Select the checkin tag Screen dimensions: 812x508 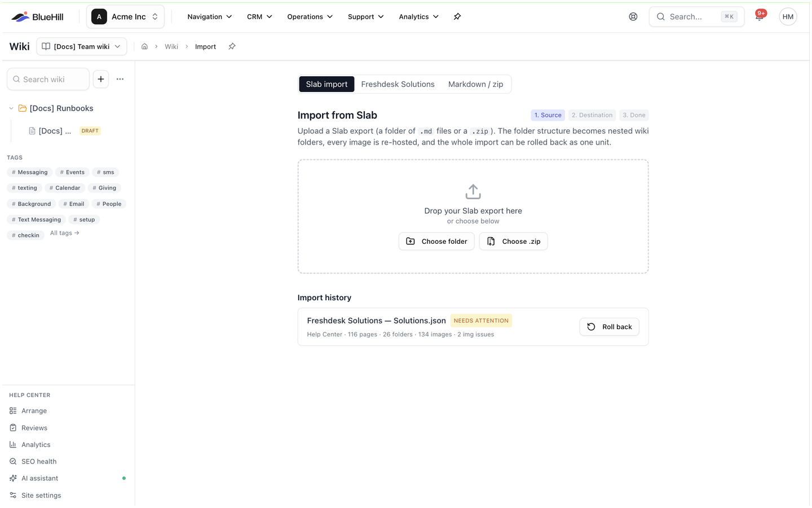pos(26,235)
